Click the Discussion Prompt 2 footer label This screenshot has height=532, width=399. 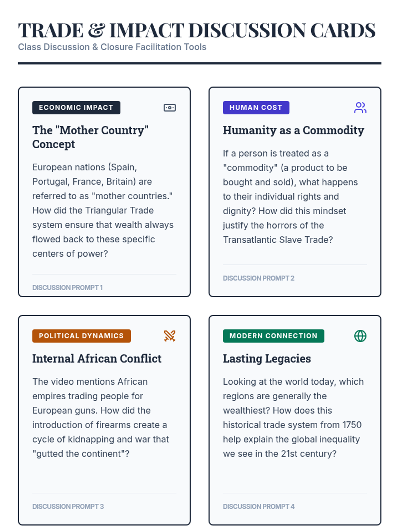(x=258, y=278)
